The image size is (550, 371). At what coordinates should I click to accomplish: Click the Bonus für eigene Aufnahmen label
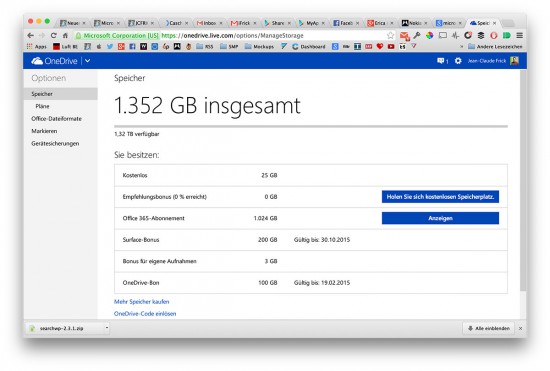159,261
